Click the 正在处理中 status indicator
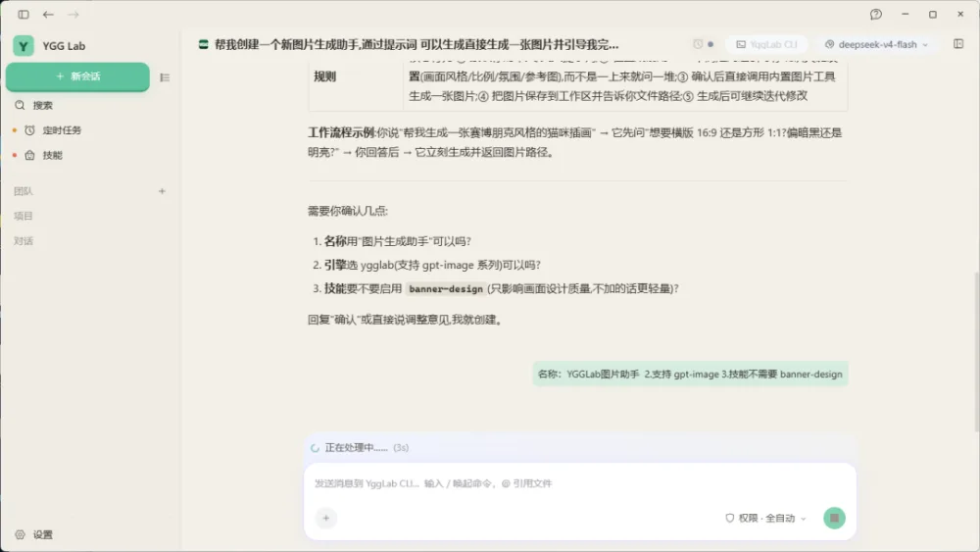This screenshot has width=980, height=552. tap(360, 448)
